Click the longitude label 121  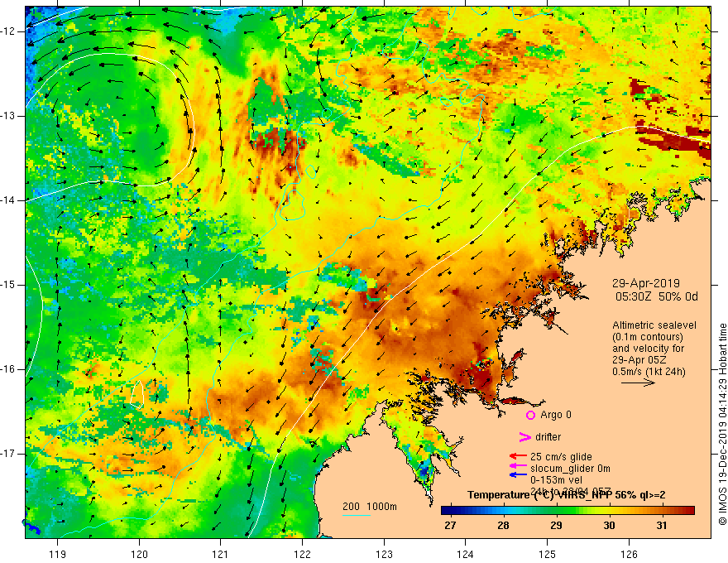(221, 554)
